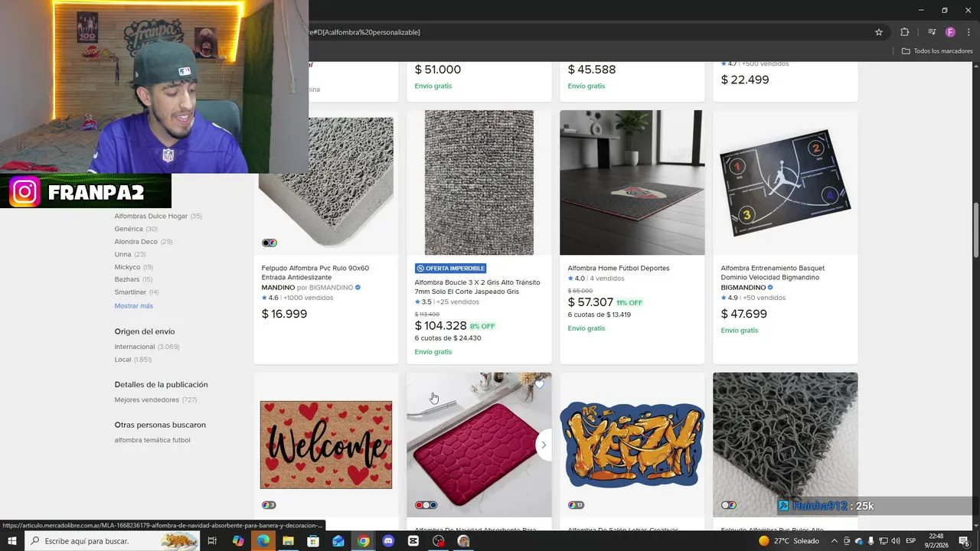Open the Yeezy letters rug image
The image size is (980, 551).
pos(632,445)
